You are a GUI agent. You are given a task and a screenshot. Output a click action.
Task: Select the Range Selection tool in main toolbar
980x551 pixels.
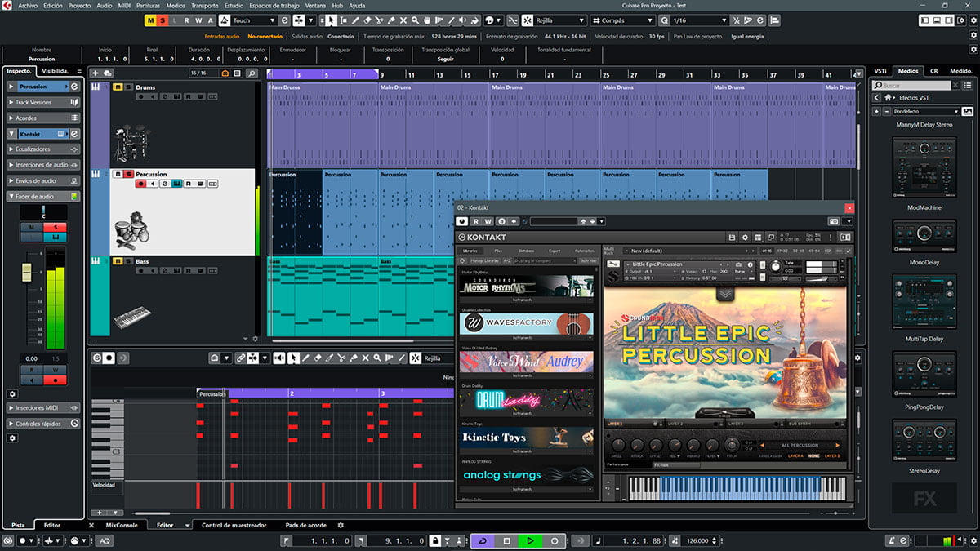point(343,20)
